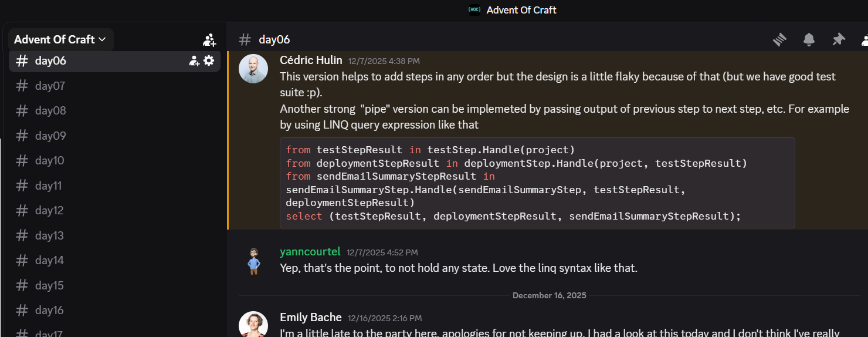Open the day16 channel

coord(114,310)
